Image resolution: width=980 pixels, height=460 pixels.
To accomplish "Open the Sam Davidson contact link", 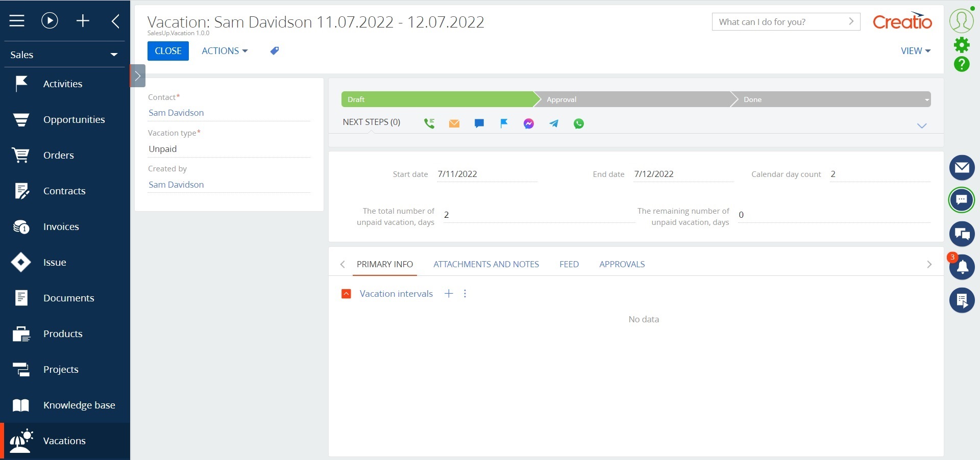I will tap(176, 113).
